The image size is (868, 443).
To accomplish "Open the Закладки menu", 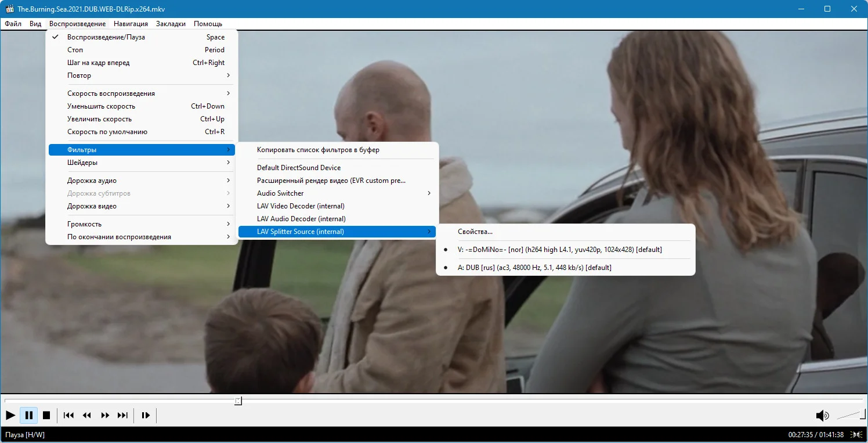I will pos(171,24).
